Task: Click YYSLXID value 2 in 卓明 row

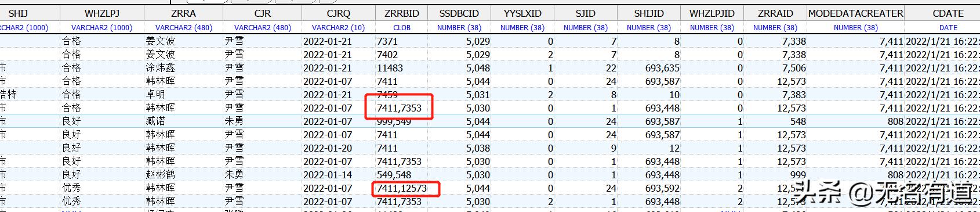Action: tap(550, 95)
